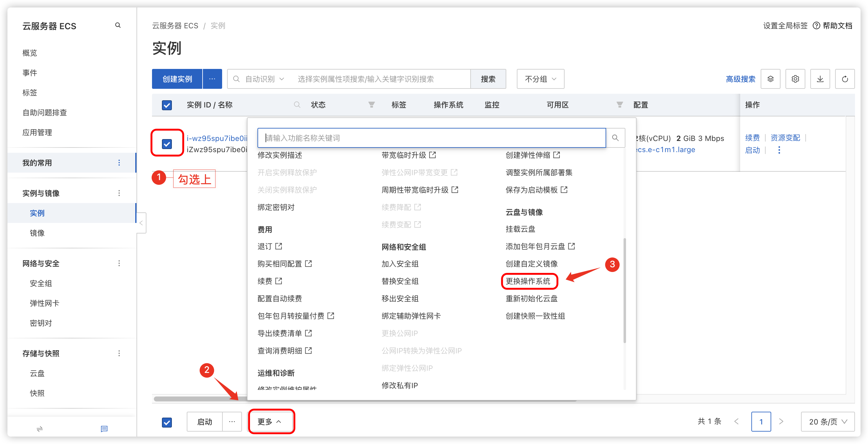
Task: Select 重新初始化云盘 menu entry
Action: [531, 299]
